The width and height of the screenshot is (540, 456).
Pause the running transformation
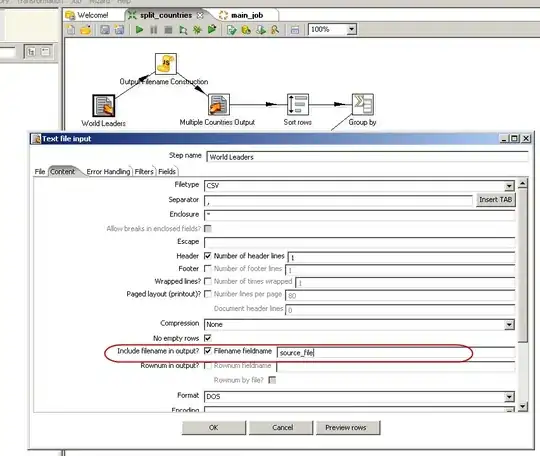[x=154, y=30]
